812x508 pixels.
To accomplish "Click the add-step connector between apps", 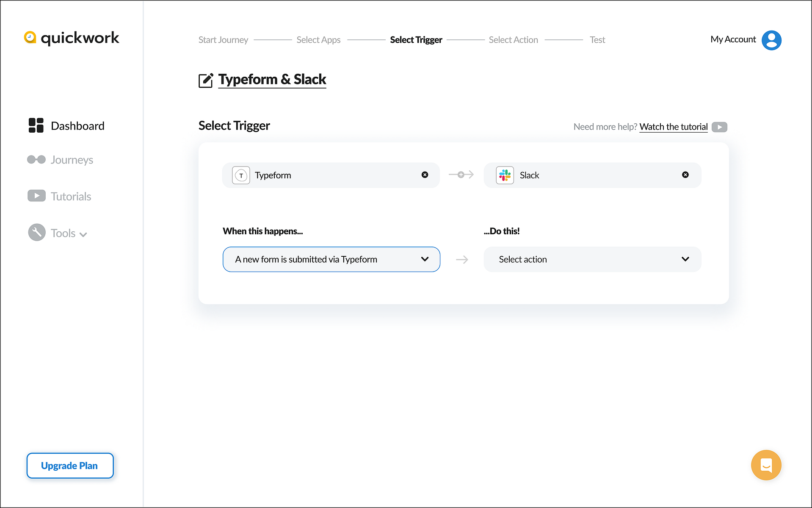I will point(461,175).
